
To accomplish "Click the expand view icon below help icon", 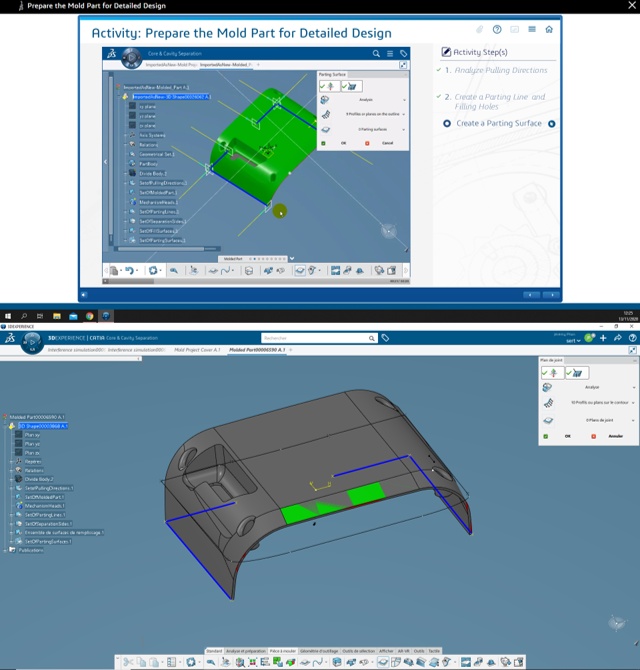I will coord(632,350).
